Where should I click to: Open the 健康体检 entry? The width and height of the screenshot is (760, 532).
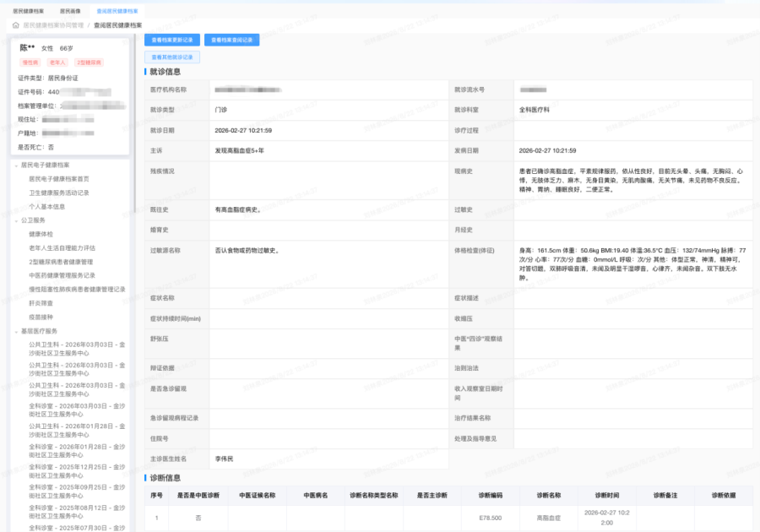point(41,234)
